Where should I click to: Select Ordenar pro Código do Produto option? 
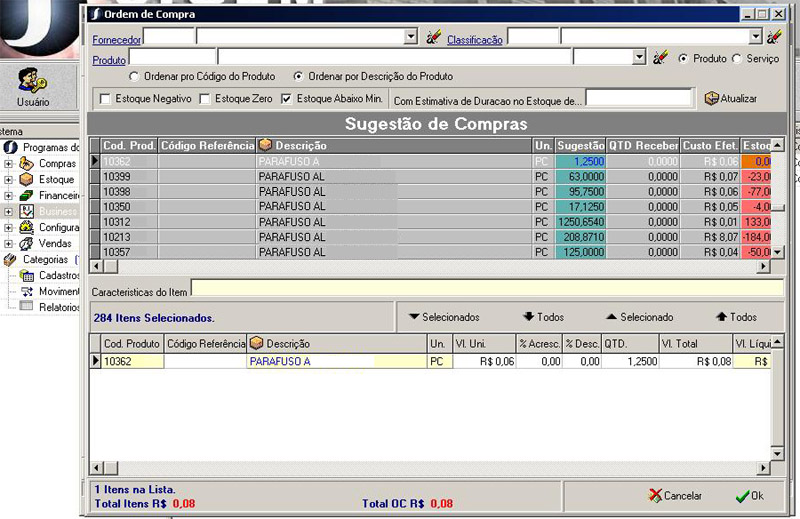click(134, 76)
